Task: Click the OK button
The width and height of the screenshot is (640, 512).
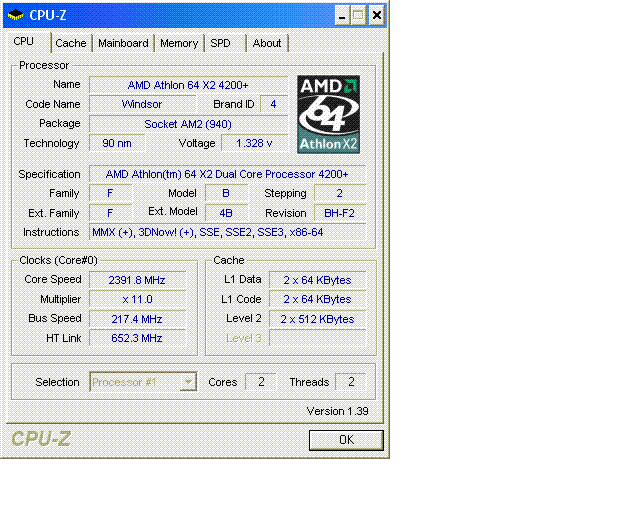Action: click(346, 440)
